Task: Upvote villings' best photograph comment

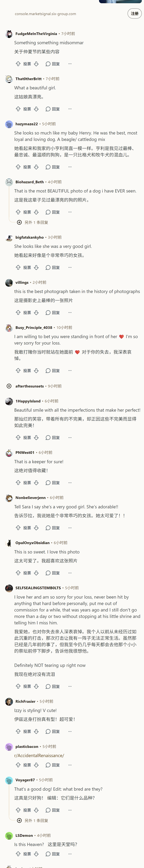Action: click(18, 312)
